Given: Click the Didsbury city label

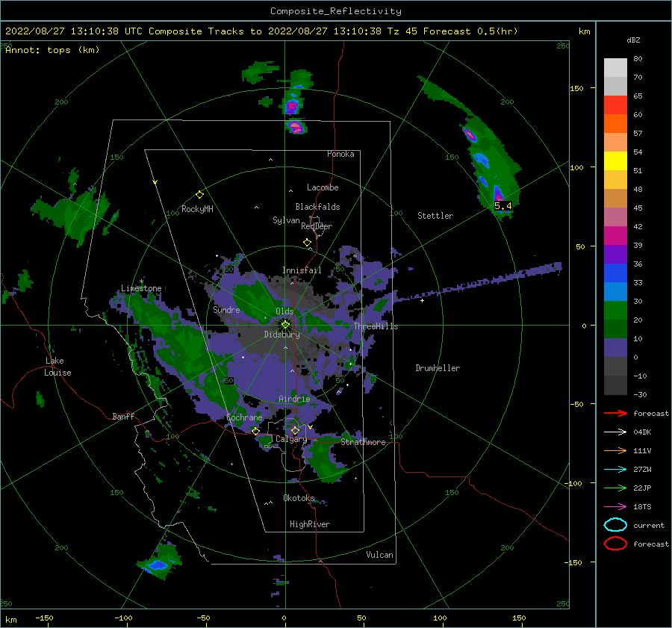Looking at the screenshot, I should 282,335.
